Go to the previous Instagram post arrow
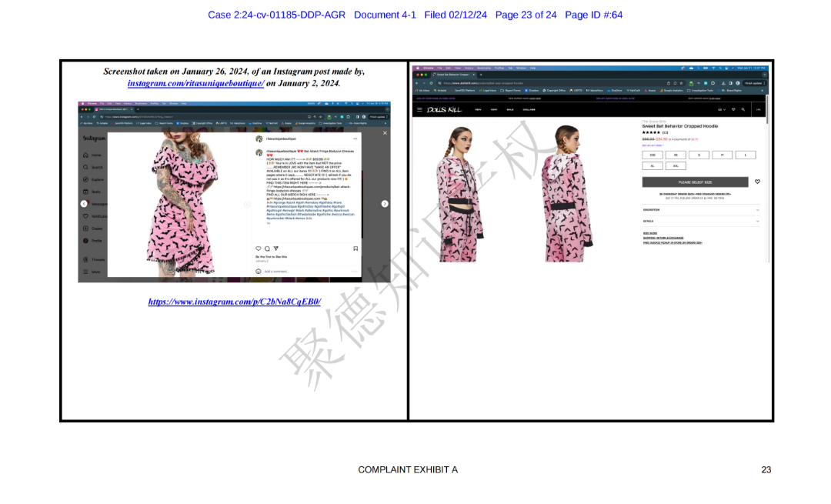This screenshot has height=504, width=831. tap(84, 203)
